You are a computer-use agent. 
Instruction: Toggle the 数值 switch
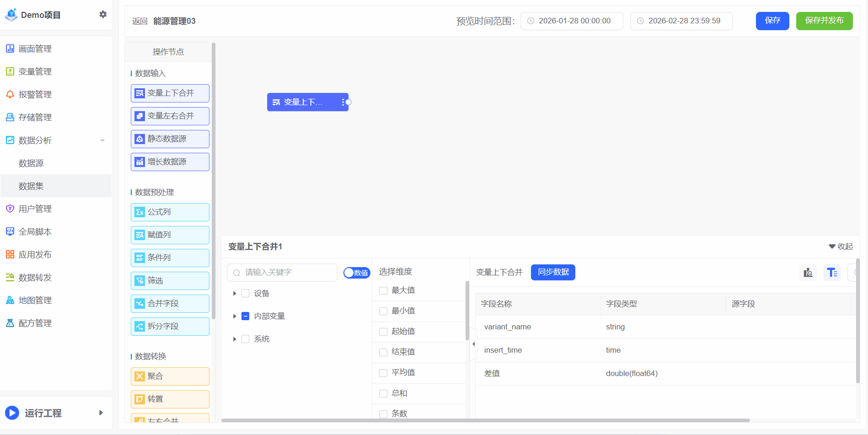[x=357, y=273]
